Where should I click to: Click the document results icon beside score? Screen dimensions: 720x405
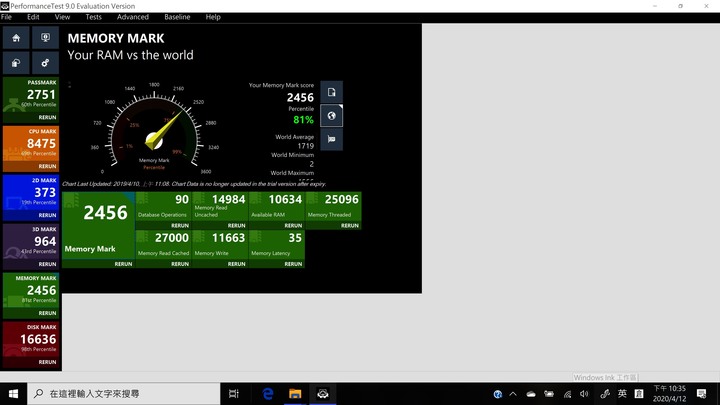pos(332,92)
